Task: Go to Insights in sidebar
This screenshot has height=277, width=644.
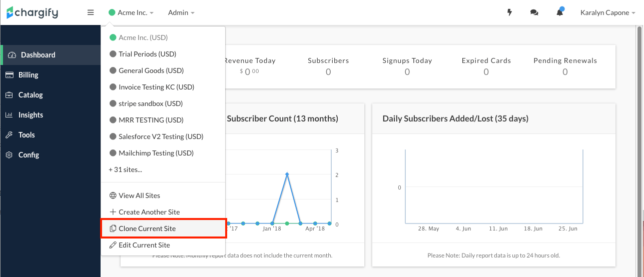Action: point(31,115)
